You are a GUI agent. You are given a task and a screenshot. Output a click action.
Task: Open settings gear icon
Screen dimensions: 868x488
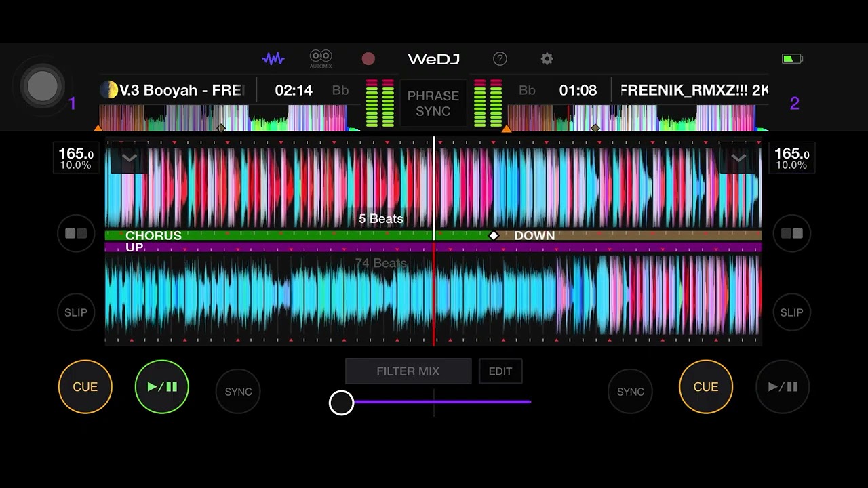[547, 59]
